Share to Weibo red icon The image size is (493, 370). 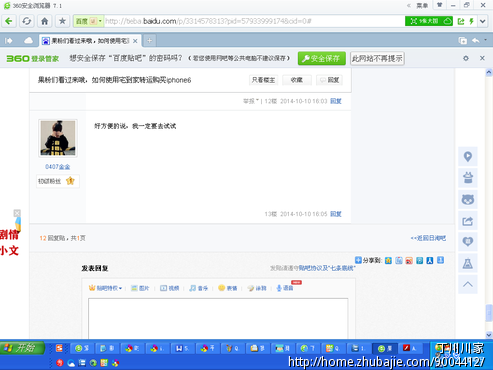409,260
